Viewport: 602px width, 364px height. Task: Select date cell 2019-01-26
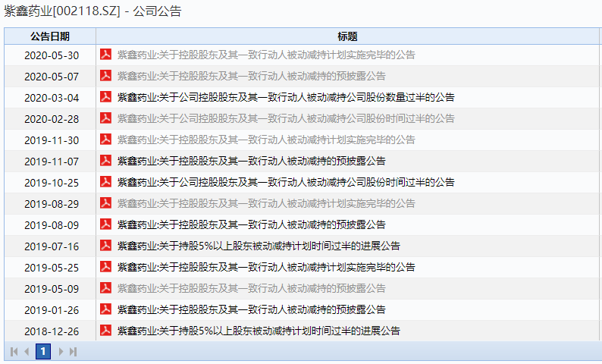point(52,310)
